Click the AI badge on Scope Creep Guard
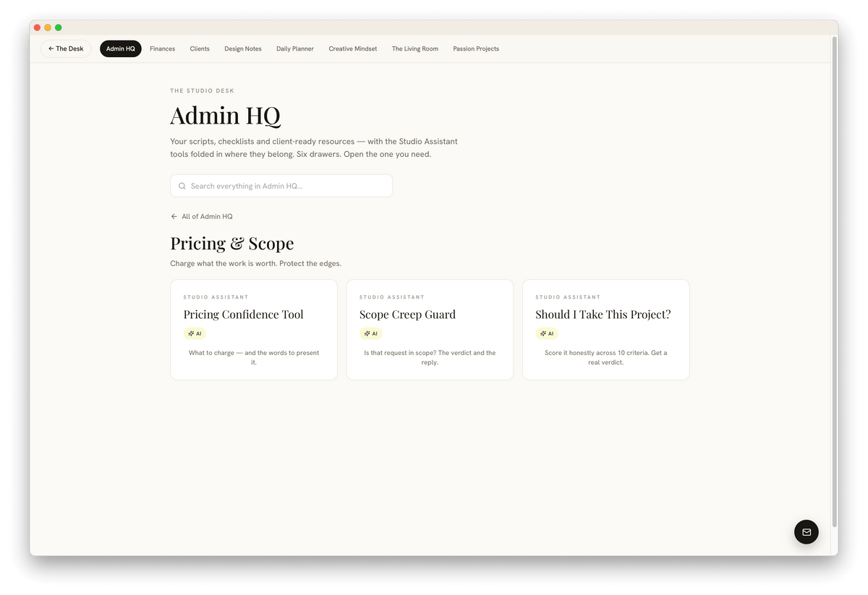Viewport: 868px width, 595px height. click(370, 334)
